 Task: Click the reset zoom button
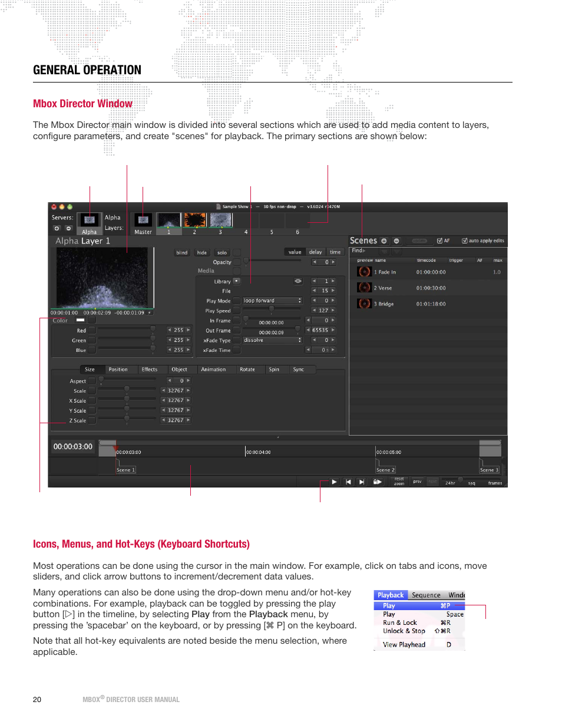pyautogui.click(x=399, y=482)
